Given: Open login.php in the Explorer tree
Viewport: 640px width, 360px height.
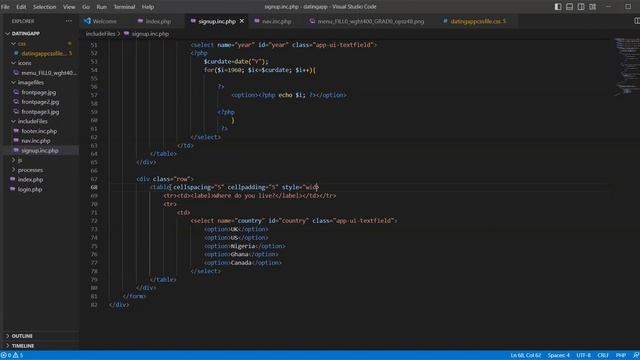Looking at the screenshot, I should [x=30, y=189].
